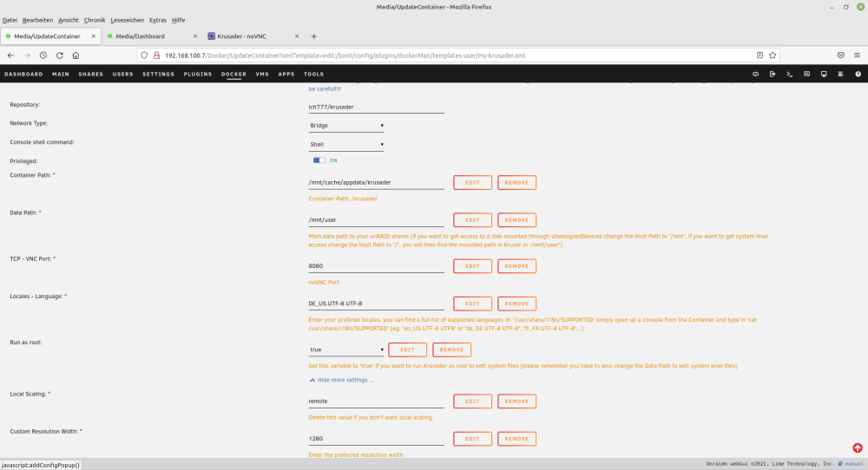Open the Firefox hamburger menu
This screenshot has height=470, width=868.
(x=857, y=55)
